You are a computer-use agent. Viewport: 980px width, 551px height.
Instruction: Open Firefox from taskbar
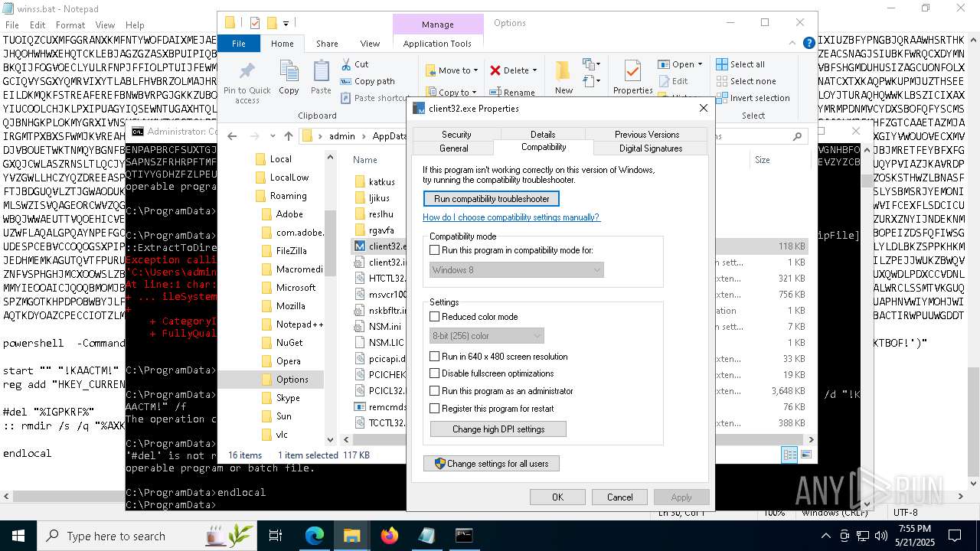coord(390,536)
